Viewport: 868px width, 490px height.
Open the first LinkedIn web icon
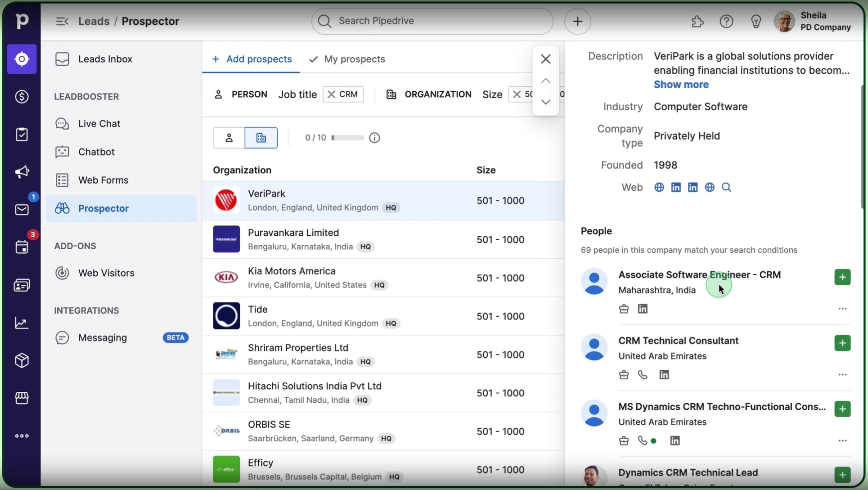[676, 188]
